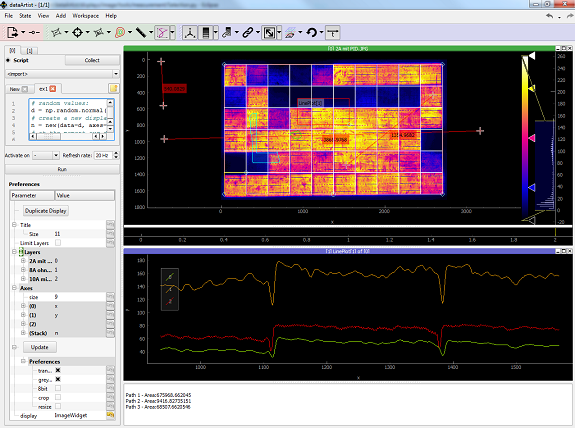Collapse the Axes tree node
Screen dimensions: 575x428
pos(14,288)
